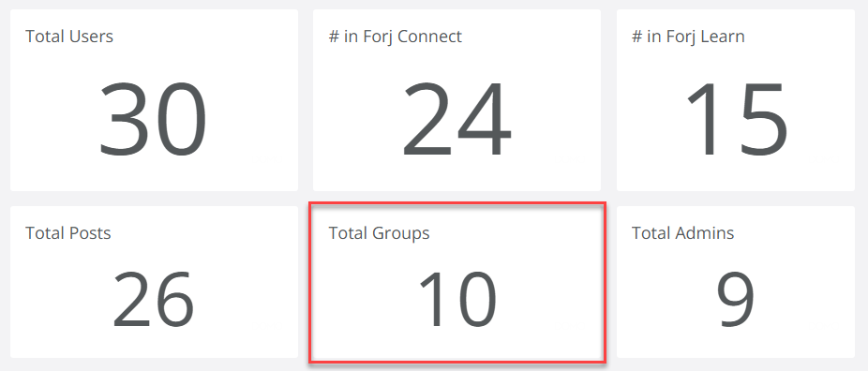868x371 pixels.
Task: Select the Total Admins card
Action: tap(736, 282)
